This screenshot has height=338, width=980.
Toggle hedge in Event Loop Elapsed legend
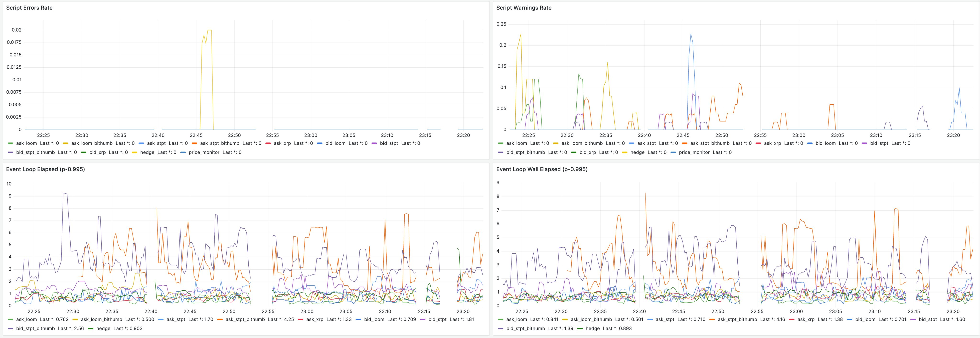[x=103, y=328]
